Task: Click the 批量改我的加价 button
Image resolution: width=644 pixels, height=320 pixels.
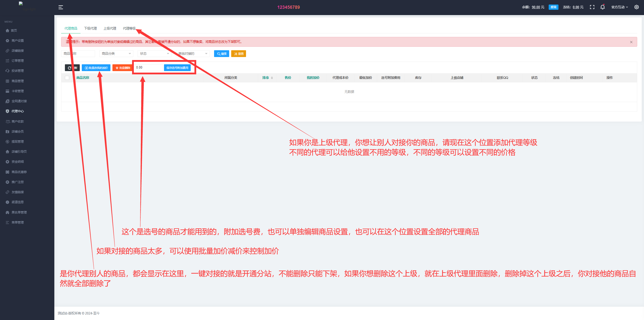Action: tap(96, 68)
